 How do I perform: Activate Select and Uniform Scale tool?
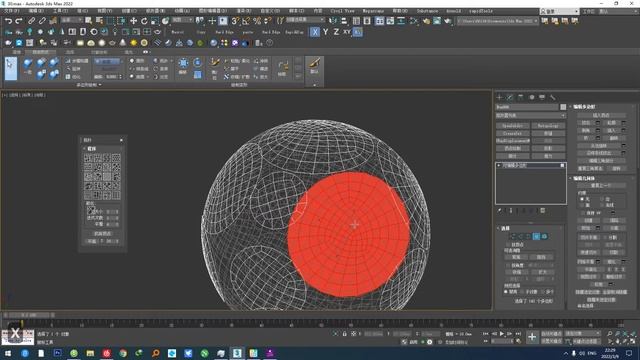155,20
